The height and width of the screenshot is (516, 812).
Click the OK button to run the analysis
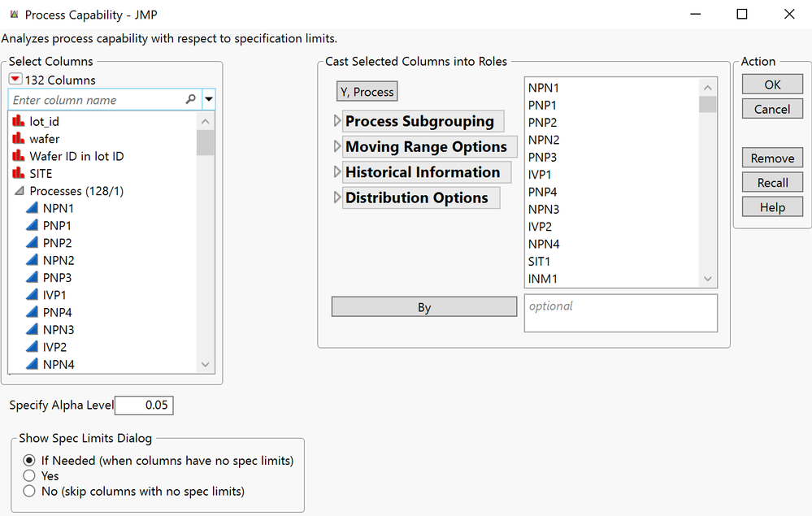coord(771,84)
